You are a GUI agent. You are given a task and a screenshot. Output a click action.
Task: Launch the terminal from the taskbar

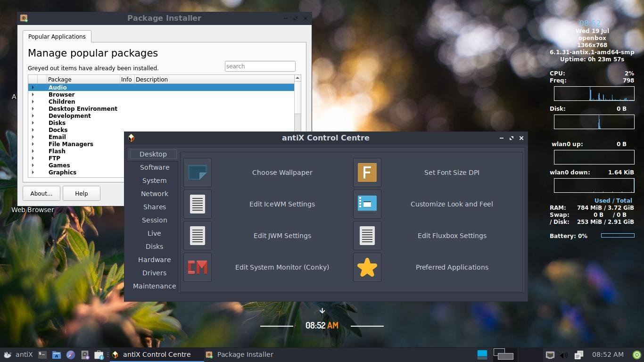point(42,354)
